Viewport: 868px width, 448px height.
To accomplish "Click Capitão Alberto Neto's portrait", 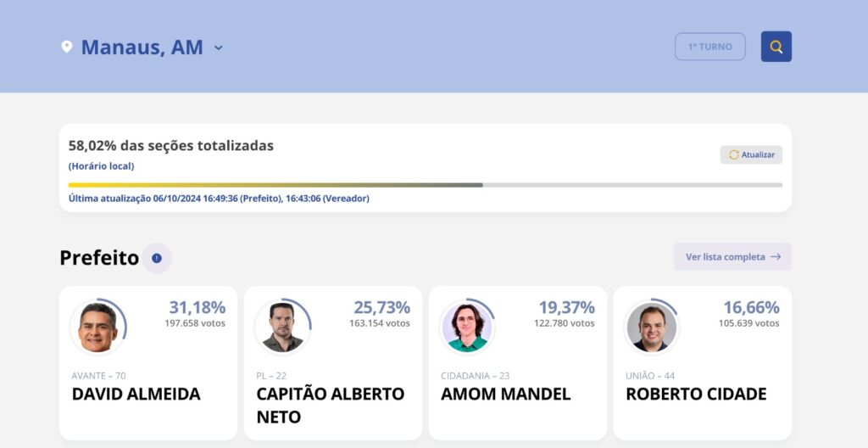I will point(282,328).
